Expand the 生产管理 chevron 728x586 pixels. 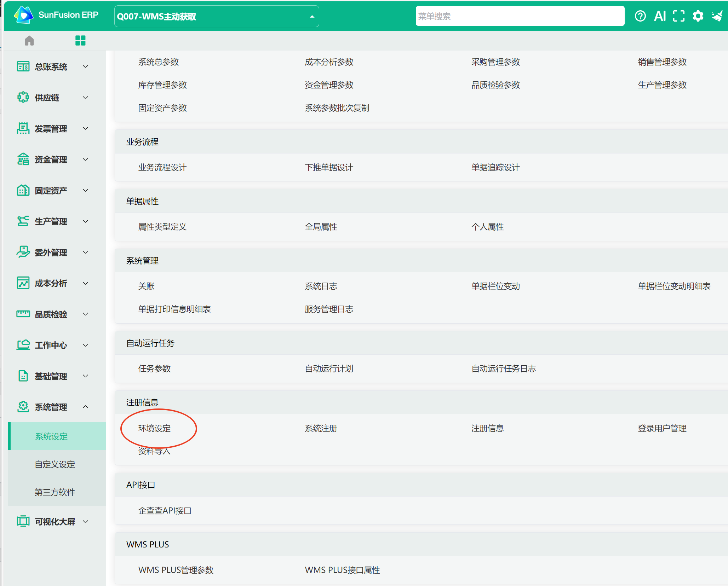pyautogui.click(x=85, y=221)
